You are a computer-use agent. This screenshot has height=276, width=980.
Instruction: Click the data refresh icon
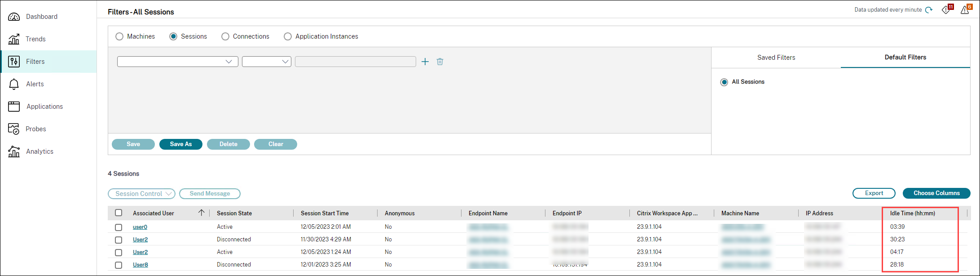[x=929, y=10]
